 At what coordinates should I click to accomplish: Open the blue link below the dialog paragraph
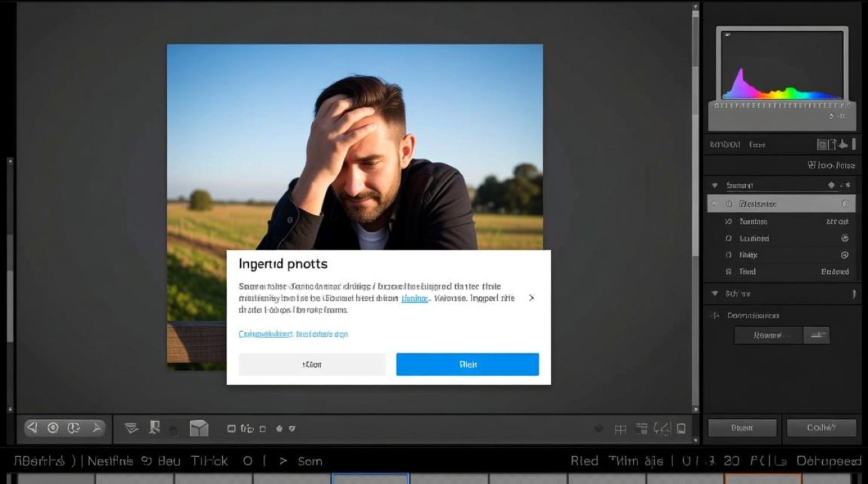tap(293, 334)
